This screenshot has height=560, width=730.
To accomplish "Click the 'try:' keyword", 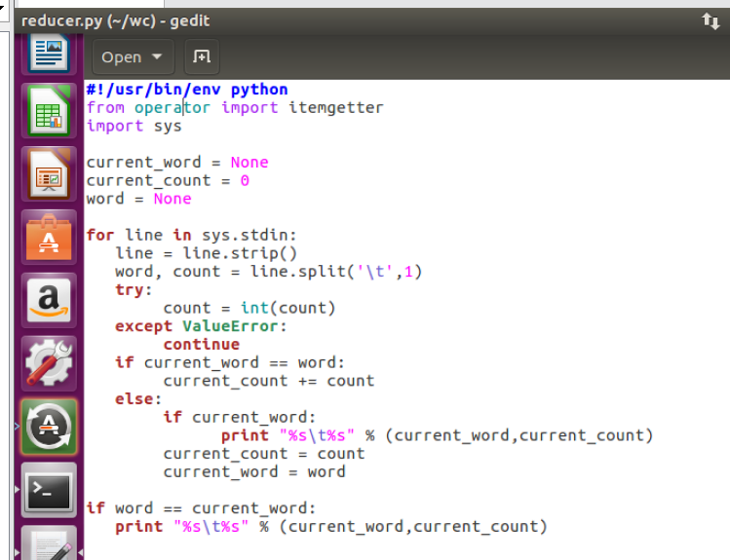I will coord(134,290).
